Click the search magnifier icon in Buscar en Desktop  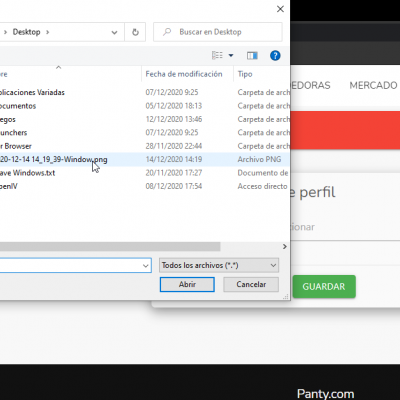(x=167, y=32)
